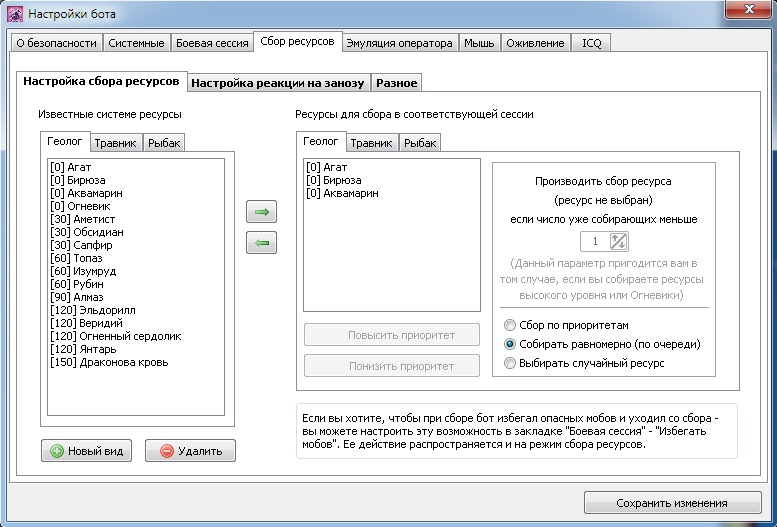Open the 'Системные' tab
The image size is (777, 527).
136,43
